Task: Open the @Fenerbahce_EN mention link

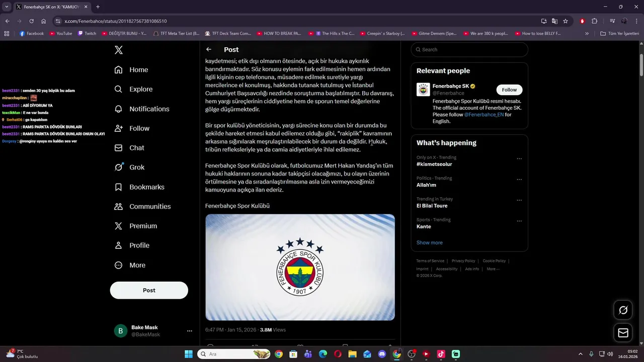Action: click(x=484, y=115)
